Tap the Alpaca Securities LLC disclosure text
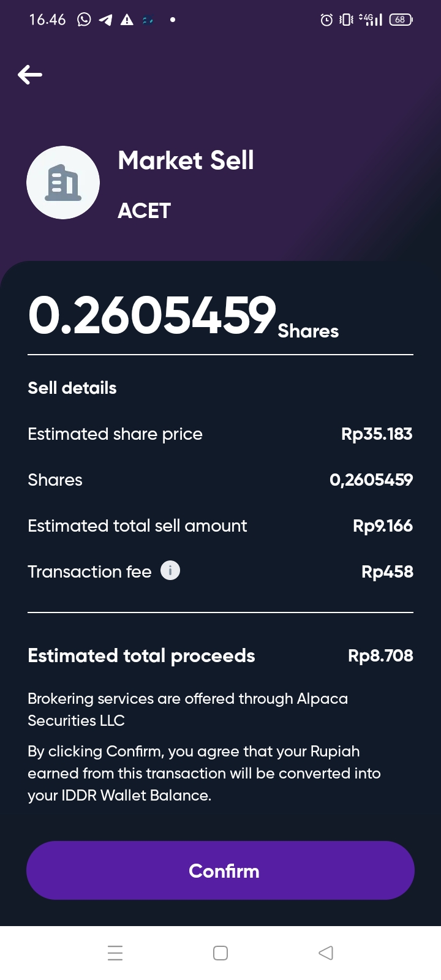441x980 pixels. (187, 709)
